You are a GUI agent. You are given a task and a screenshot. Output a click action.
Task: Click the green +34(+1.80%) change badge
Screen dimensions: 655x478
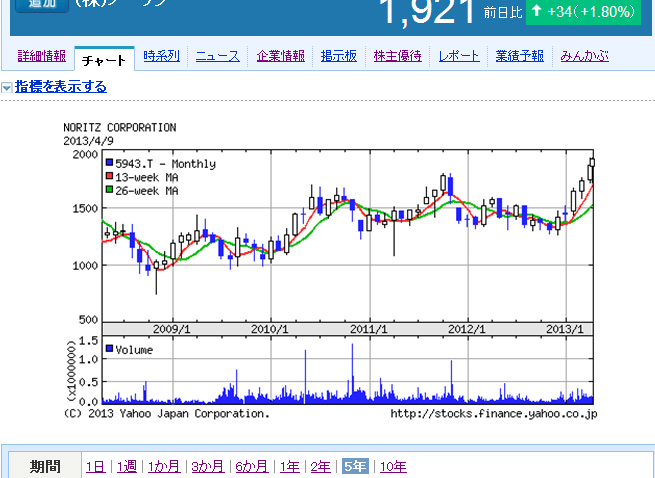pos(583,13)
